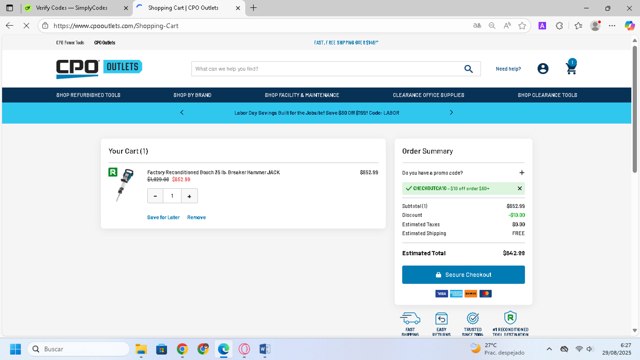
Task: Open the favorites list icon
Action: (578, 26)
